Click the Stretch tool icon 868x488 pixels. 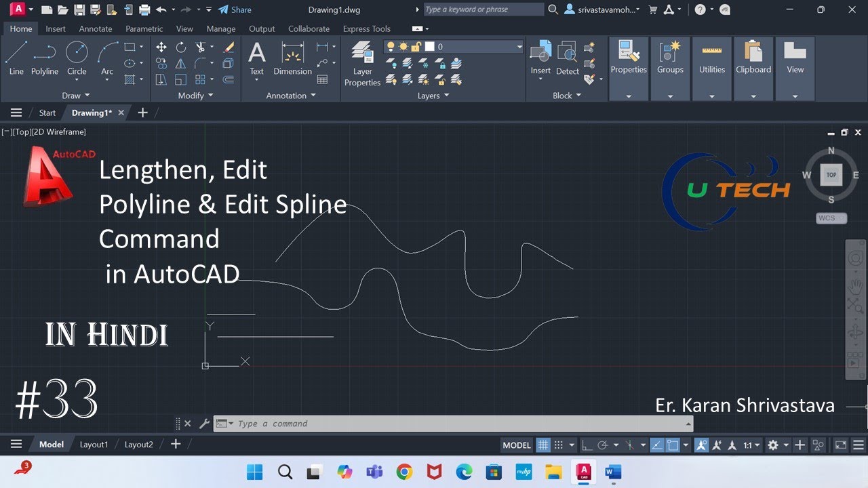click(x=161, y=79)
